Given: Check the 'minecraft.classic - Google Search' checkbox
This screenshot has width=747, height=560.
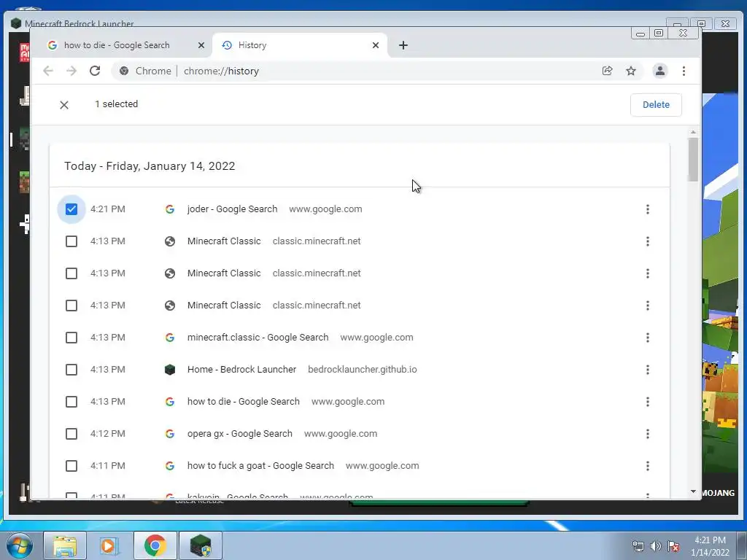Looking at the screenshot, I should point(71,337).
